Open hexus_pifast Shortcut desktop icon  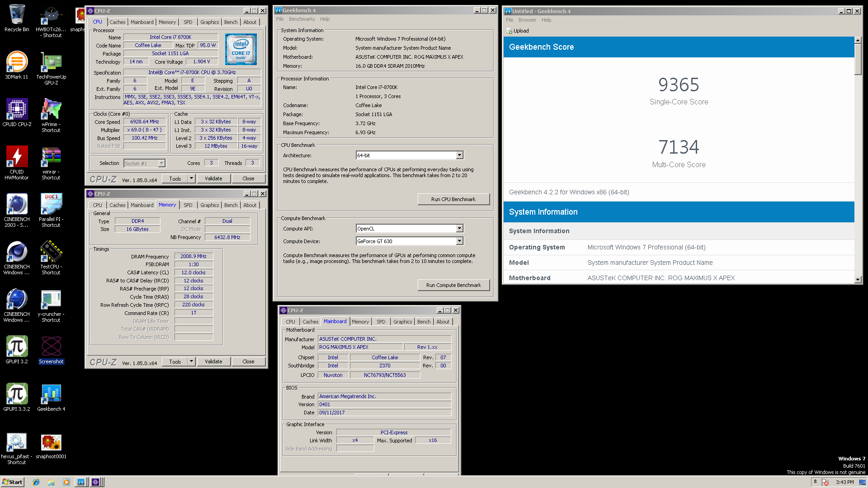click(17, 448)
